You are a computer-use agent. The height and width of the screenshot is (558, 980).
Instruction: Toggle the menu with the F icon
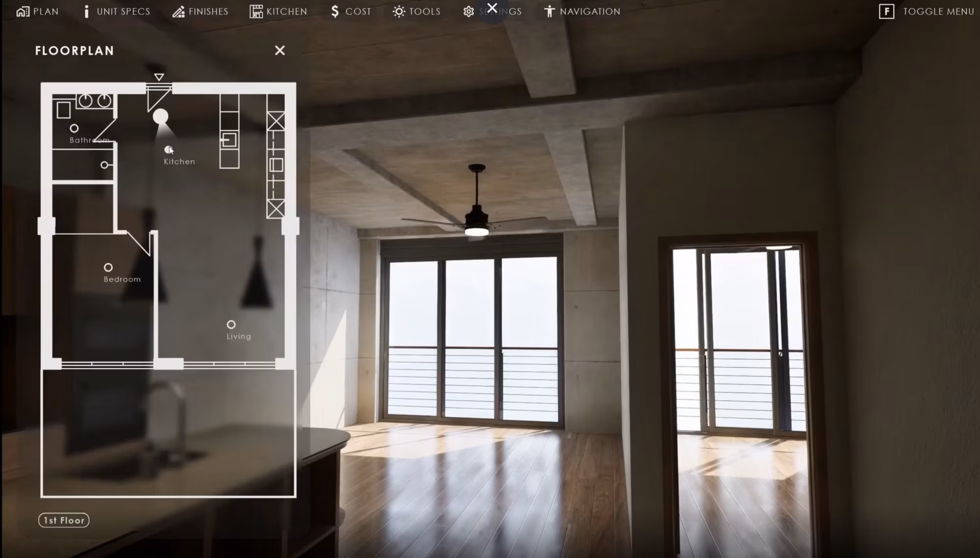point(886,11)
